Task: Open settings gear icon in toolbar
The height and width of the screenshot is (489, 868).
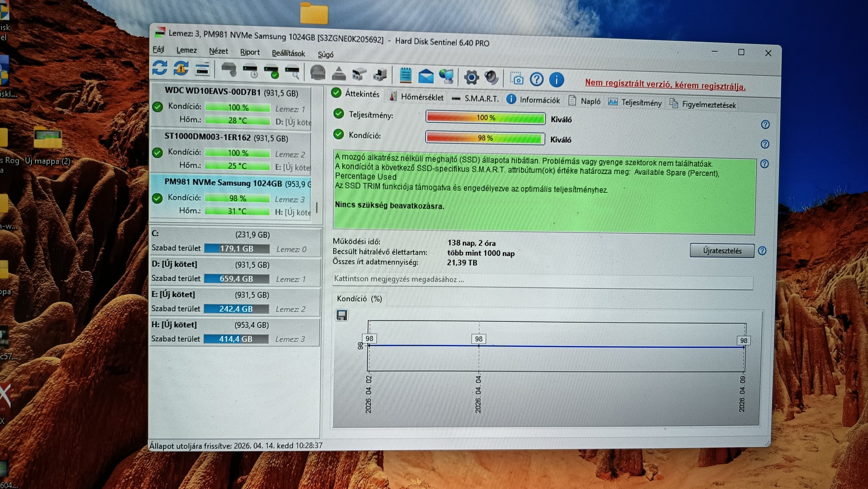Action: [471, 77]
